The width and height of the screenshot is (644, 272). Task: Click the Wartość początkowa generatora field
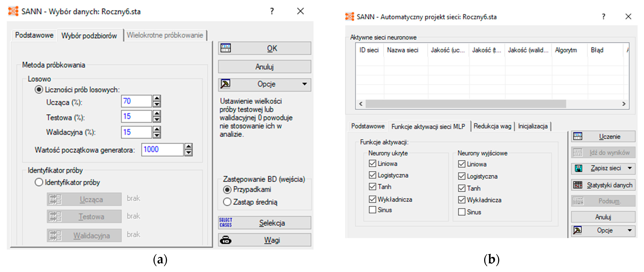(x=162, y=149)
